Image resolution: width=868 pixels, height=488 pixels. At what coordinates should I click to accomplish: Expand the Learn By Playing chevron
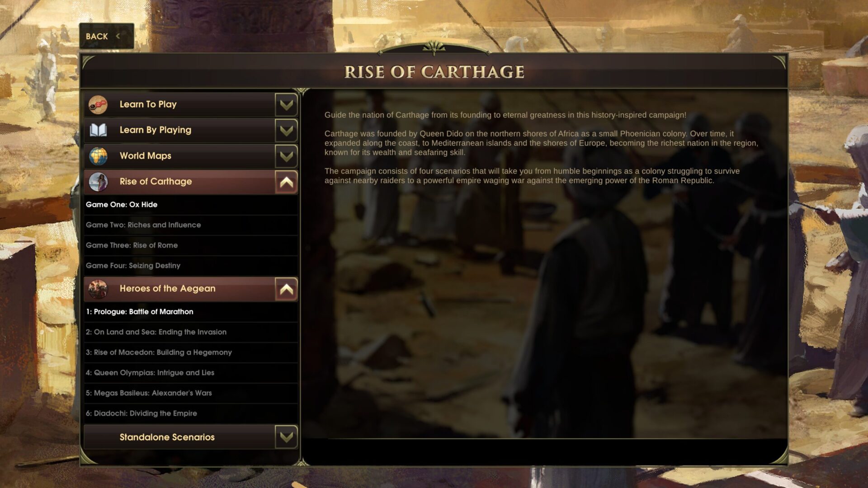tap(286, 131)
